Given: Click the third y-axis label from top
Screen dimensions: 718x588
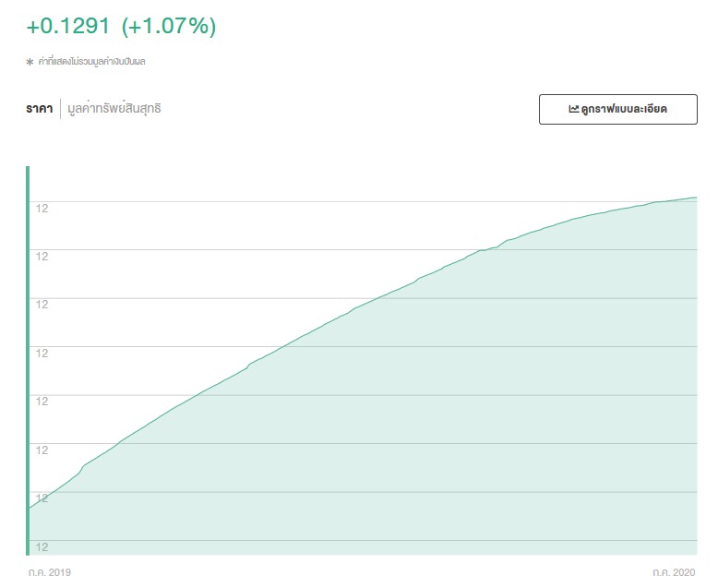Looking at the screenshot, I should (x=42, y=304).
